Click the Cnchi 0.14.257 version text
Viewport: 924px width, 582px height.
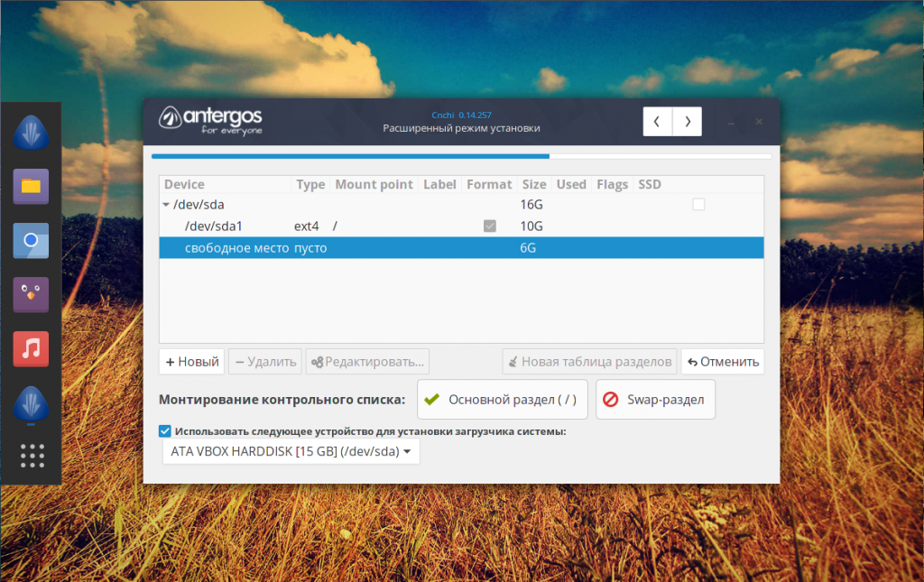pos(461,115)
